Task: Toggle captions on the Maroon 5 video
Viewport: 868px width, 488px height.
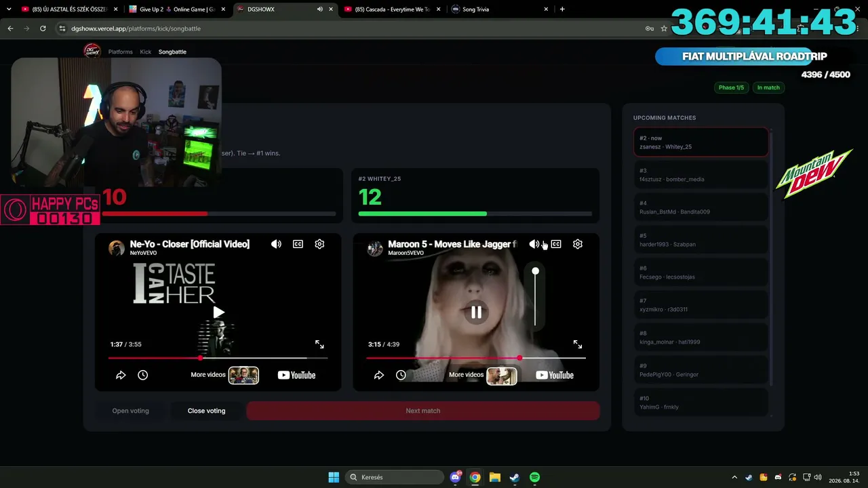Action: point(556,244)
